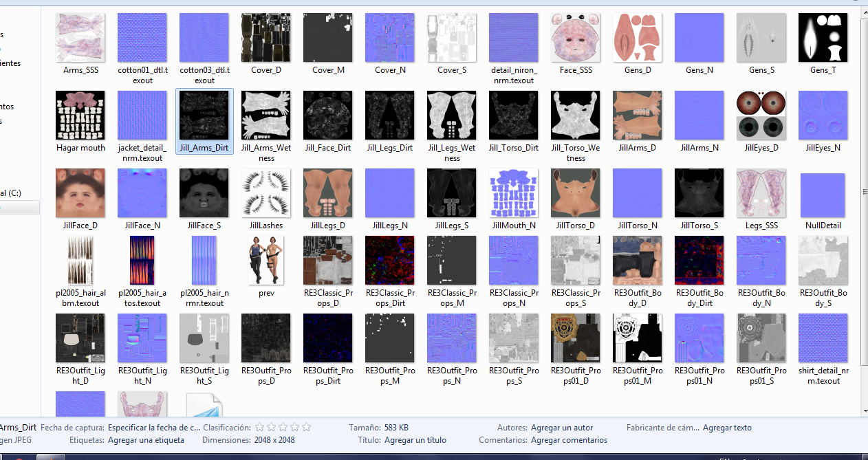
Task: Select the RE3Outfit_Props01_M file
Action: pyautogui.click(x=638, y=338)
